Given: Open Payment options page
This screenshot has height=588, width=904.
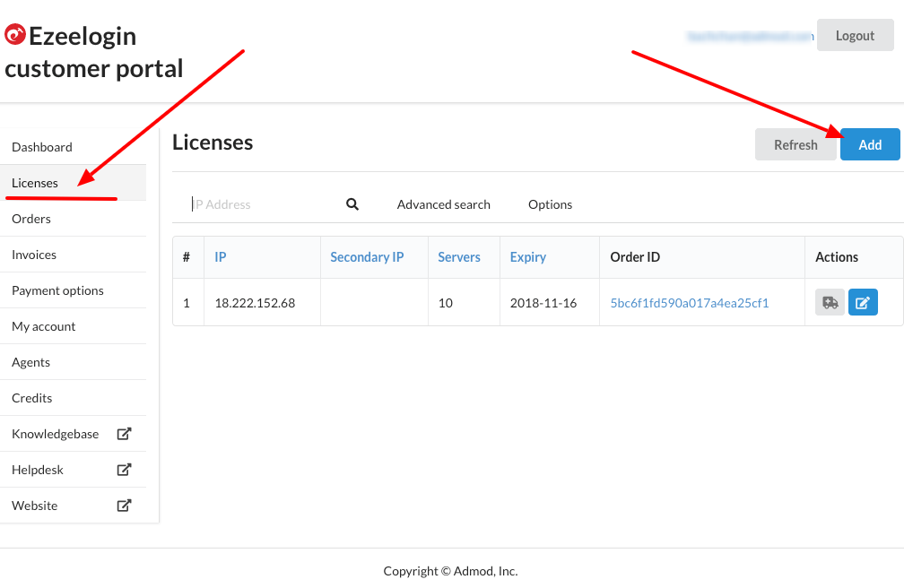Looking at the screenshot, I should click(74, 290).
